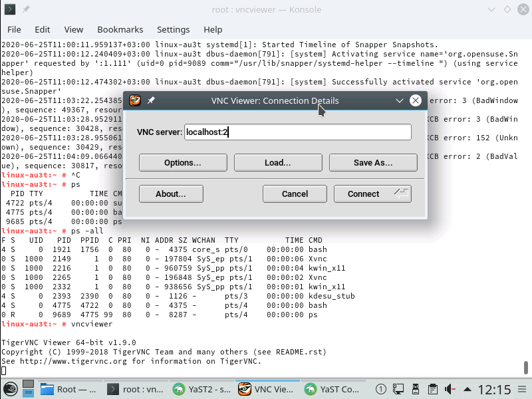Click the Options... button
This screenshot has width=532, height=399.
pos(183,162)
